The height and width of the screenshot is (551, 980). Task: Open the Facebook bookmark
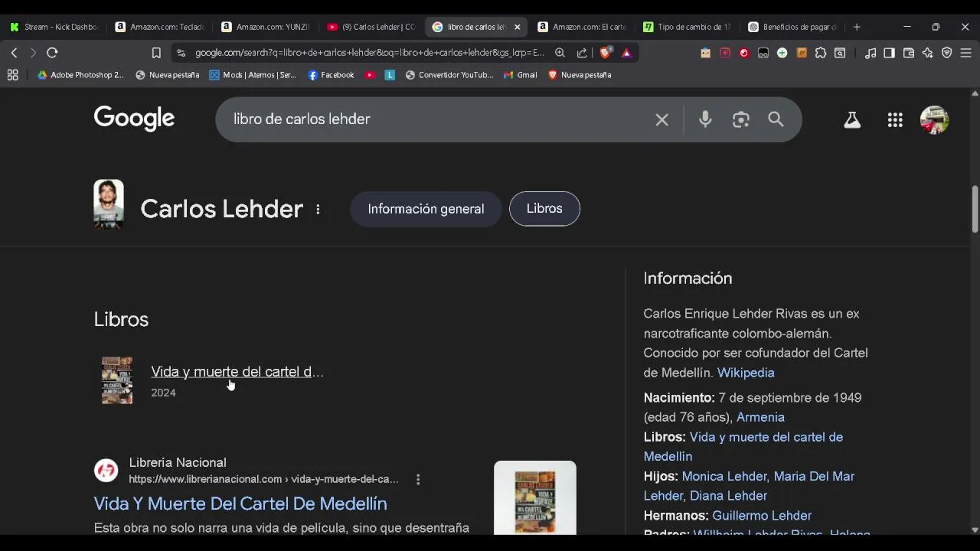pos(331,75)
